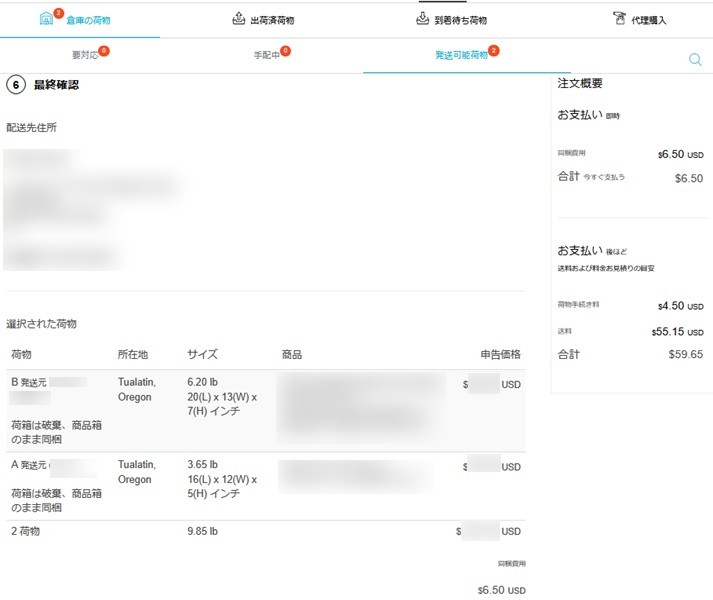
Task: Click the 申告価格 column header
Action: pos(500,354)
